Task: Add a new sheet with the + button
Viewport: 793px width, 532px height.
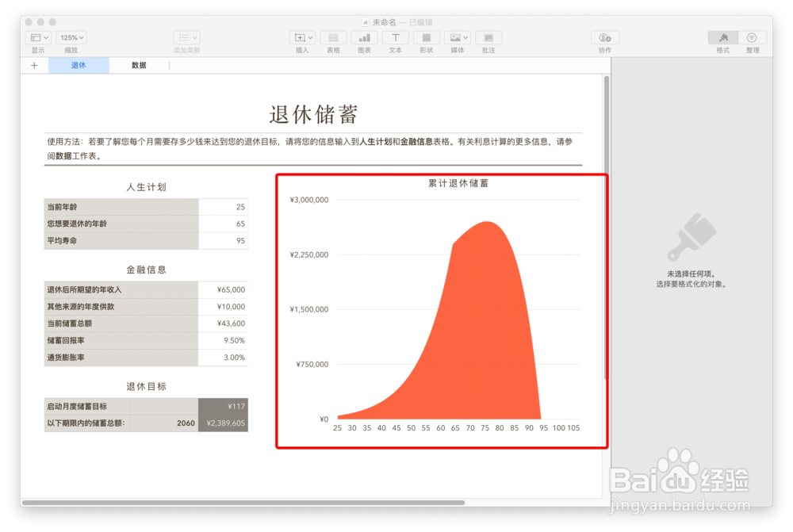Action: point(33,65)
